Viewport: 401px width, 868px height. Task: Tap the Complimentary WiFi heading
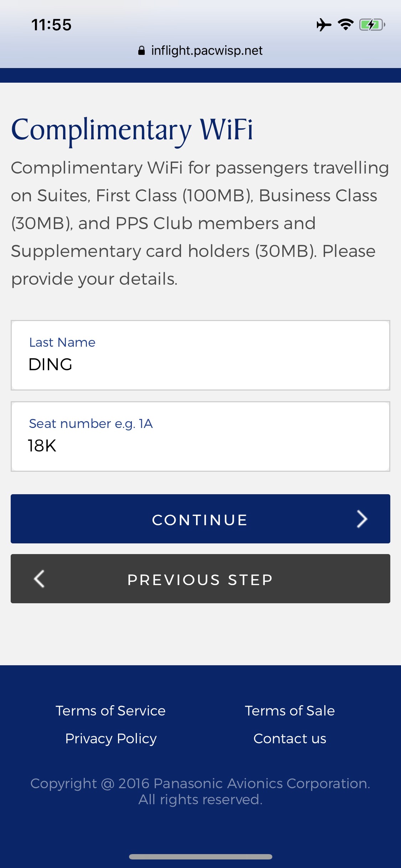tap(132, 130)
